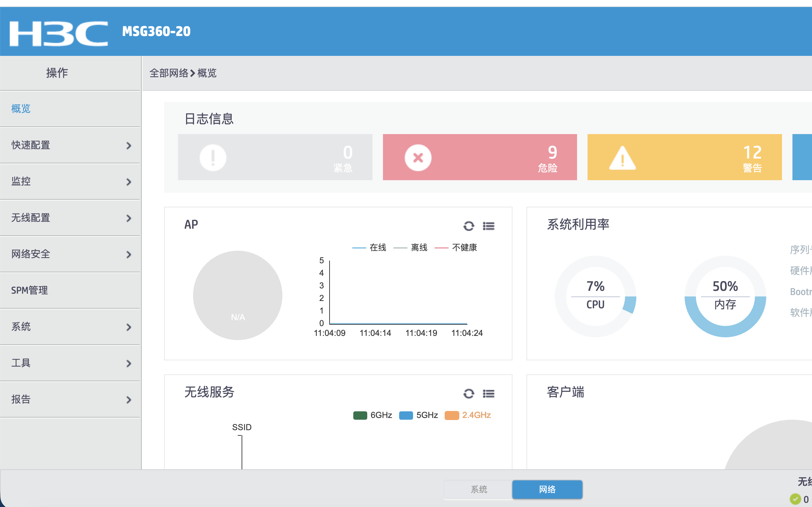The width and height of the screenshot is (812, 507).
Task: Open the 概览 sidebar link
Action: click(21, 109)
